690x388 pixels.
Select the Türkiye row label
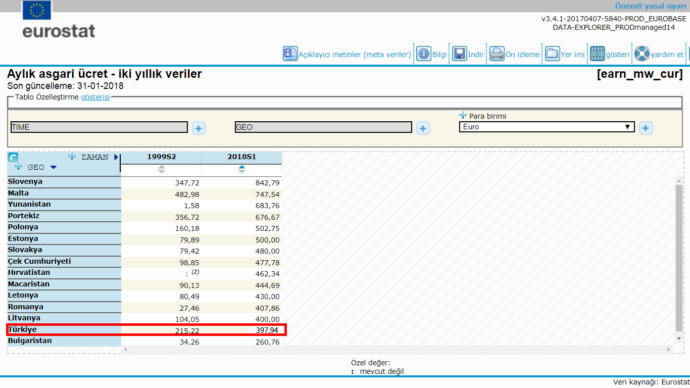pos(22,329)
